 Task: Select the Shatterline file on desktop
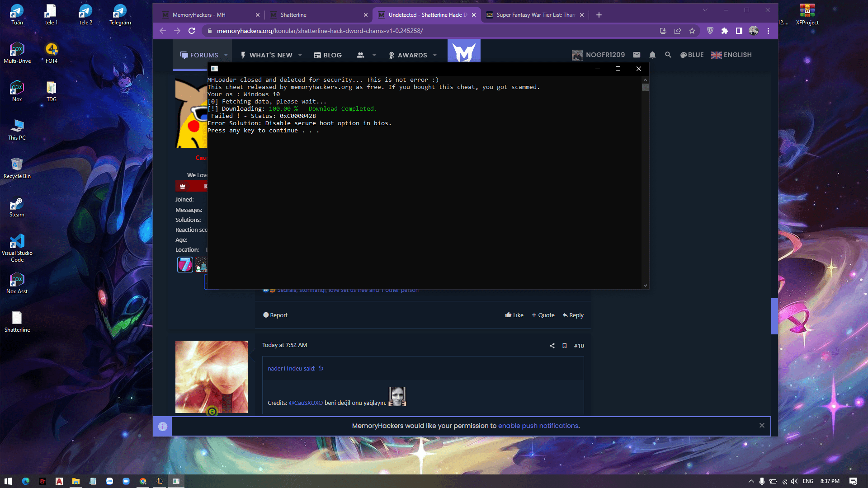click(17, 322)
